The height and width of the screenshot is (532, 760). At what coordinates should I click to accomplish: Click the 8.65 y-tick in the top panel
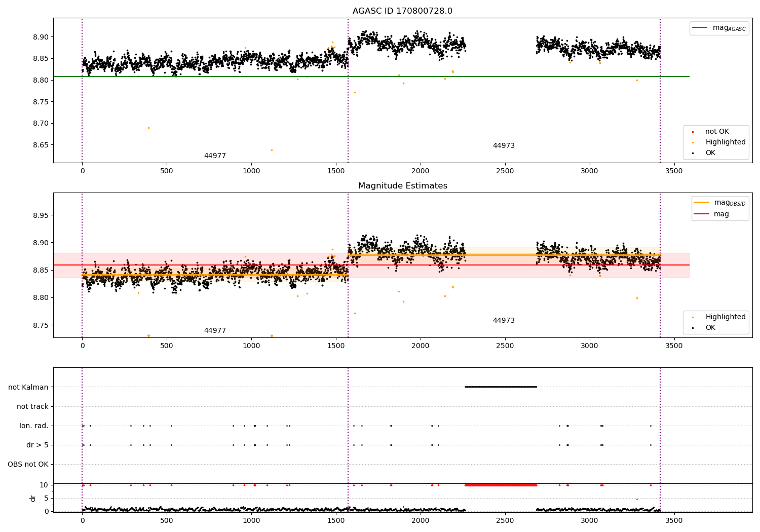[x=41, y=145]
